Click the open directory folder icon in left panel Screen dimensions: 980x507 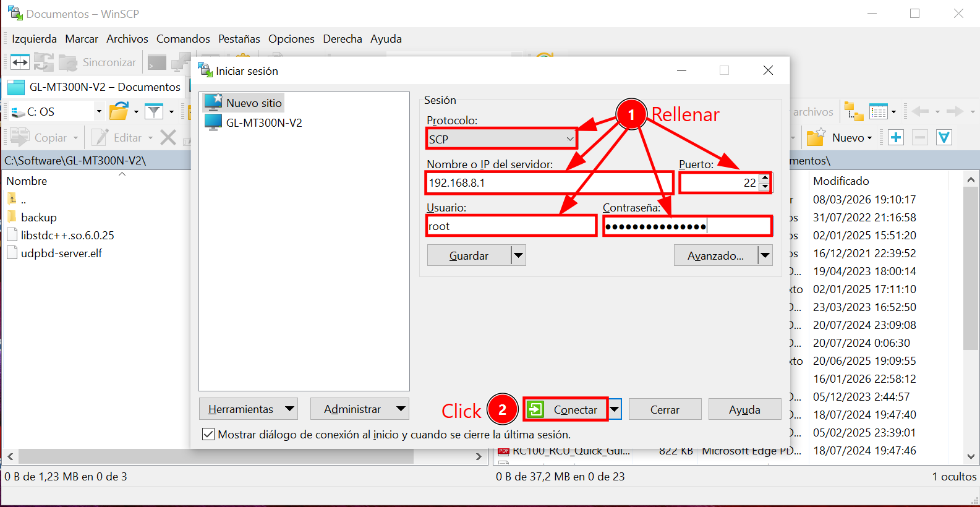point(118,111)
